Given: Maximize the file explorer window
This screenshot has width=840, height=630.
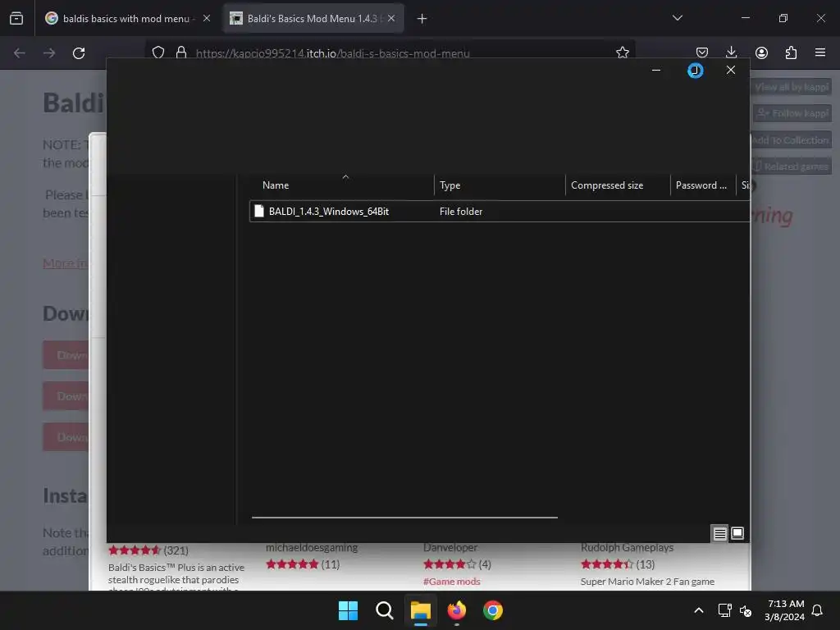Looking at the screenshot, I should click(695, 71).
